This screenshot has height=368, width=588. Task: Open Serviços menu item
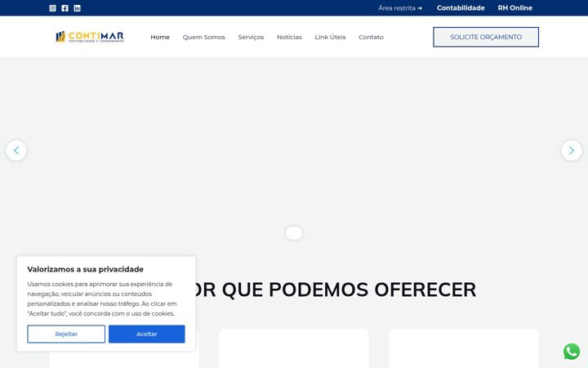251,37
